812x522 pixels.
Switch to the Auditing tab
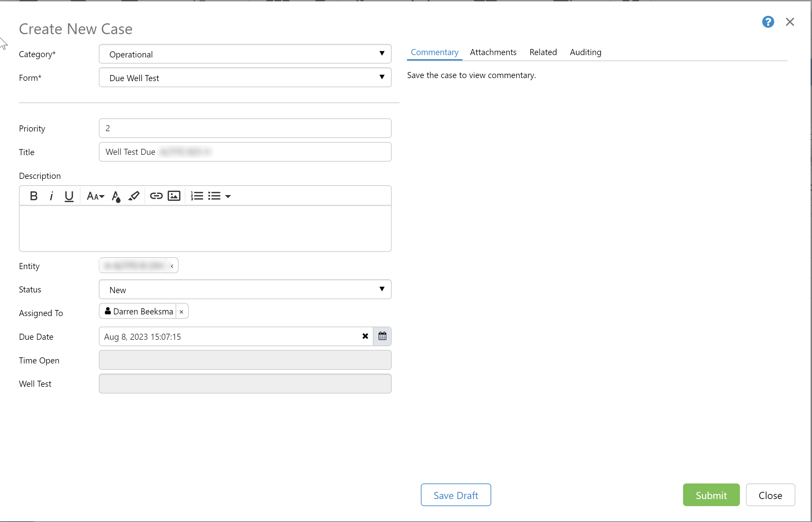(585, 52)
